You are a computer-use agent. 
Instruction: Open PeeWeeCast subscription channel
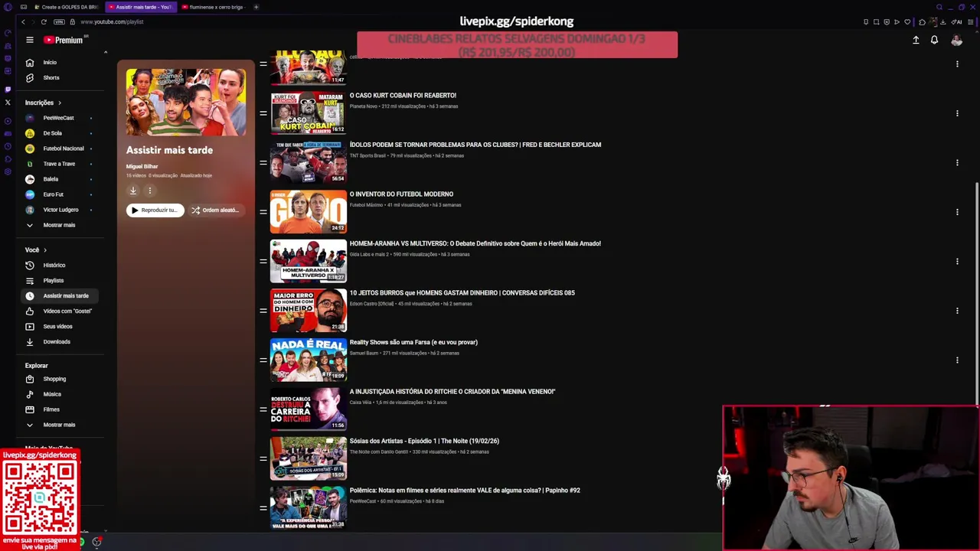point(58,118)
